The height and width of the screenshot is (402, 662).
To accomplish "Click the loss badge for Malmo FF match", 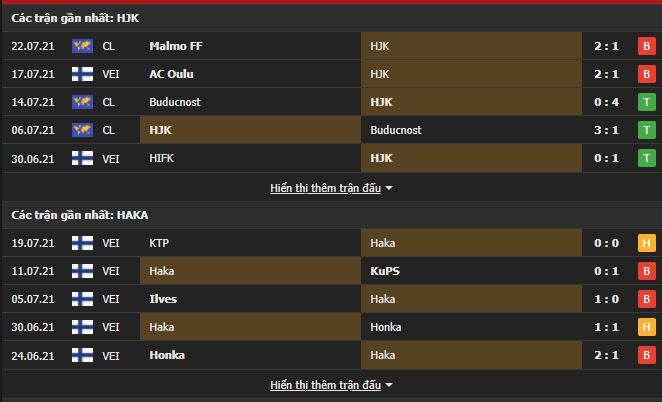I will click(x=646, y=46).
